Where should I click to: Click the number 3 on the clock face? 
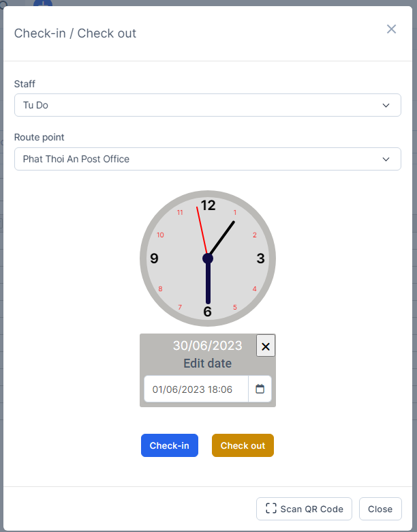pos(260,258)
